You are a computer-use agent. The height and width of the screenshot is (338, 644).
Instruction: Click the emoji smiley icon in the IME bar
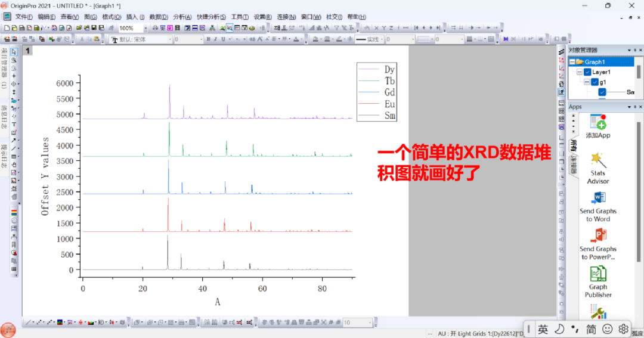tap(607, 329)
